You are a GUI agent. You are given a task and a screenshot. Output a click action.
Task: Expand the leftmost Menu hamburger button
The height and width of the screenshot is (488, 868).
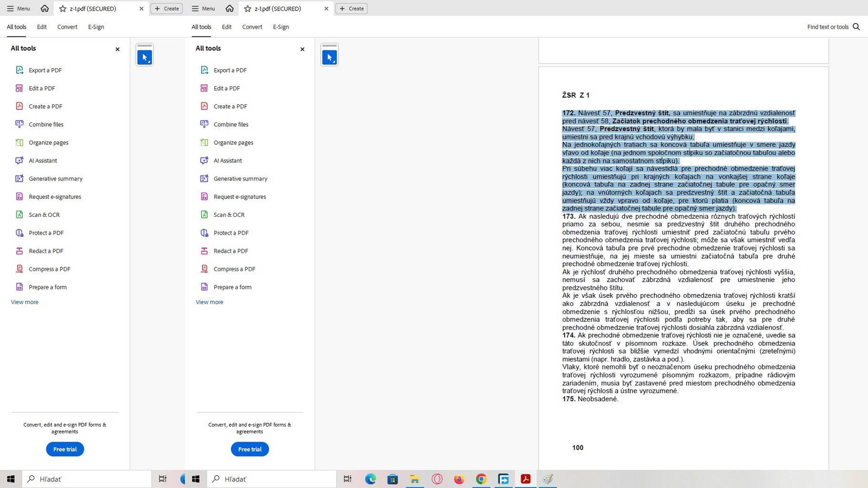[x=19, y=9]
